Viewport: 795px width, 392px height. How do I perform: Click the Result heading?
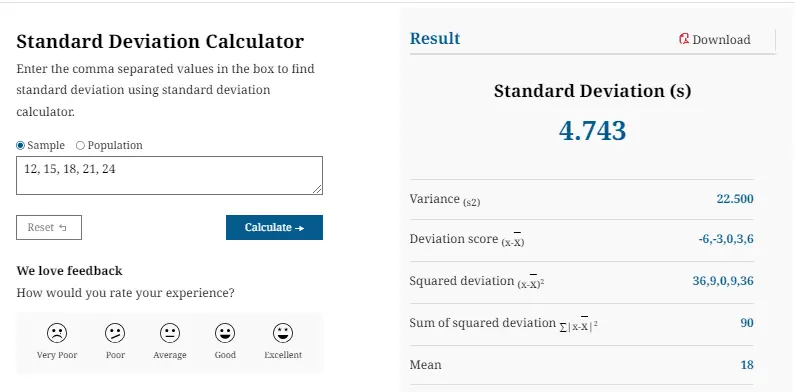tap(435, 39)
